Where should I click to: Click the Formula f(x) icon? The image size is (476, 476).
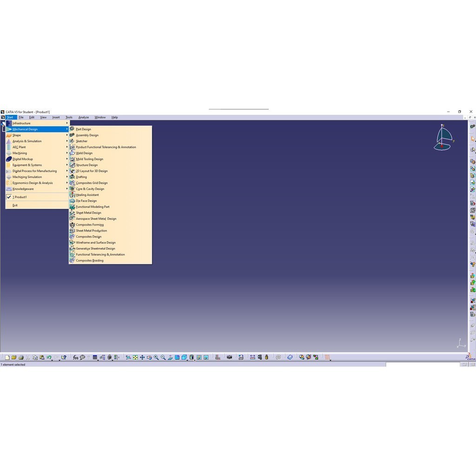tap(75, 357)
